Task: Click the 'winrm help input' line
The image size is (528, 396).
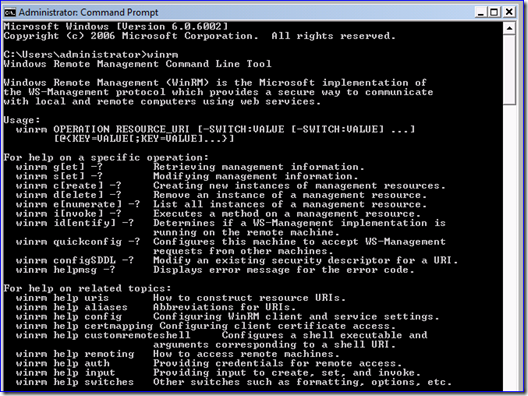Action: pos(218,373)
